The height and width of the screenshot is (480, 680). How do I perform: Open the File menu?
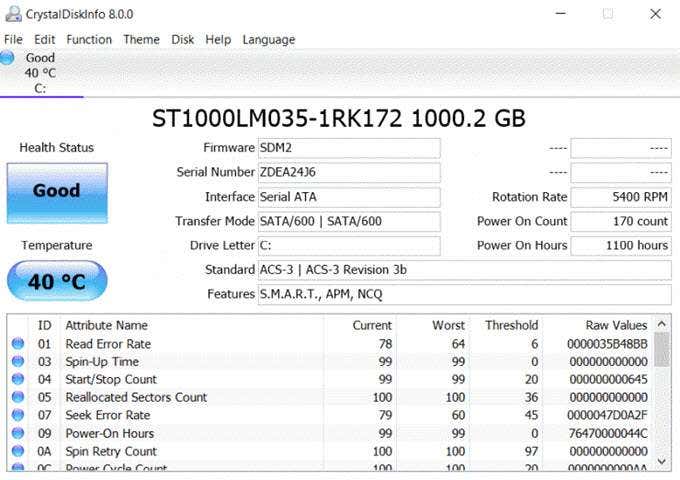(x=14, y=40)
